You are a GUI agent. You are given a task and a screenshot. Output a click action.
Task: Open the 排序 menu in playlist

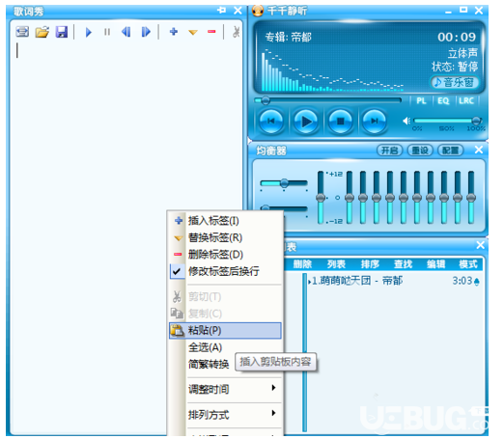pyautogui.click(x=370, y=264)
